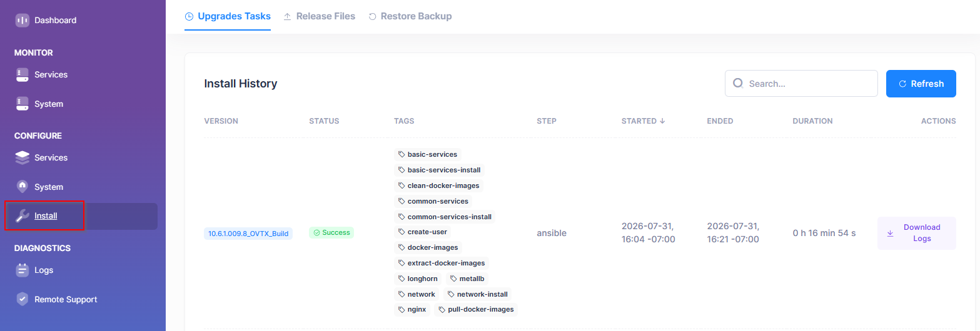
Task: Open the 10.6.1.009.8_OVTX_Build version link
Action: [248, 234]
